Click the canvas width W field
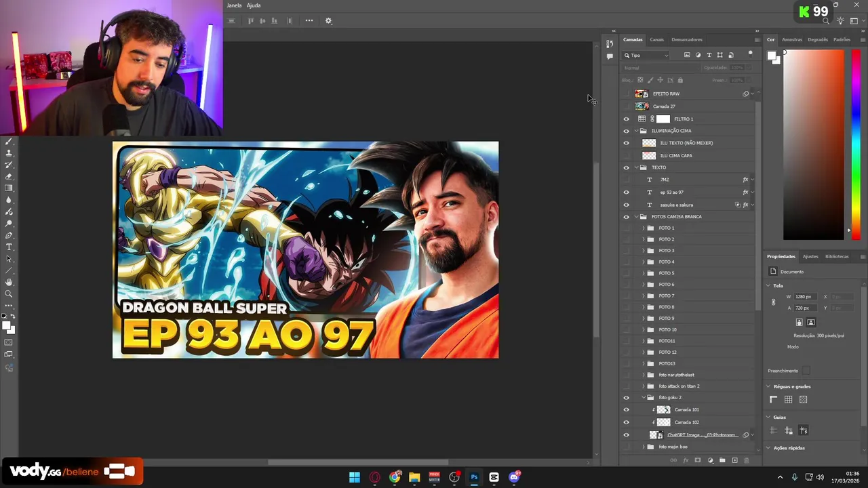868x488 pixels. coord(804,297)
